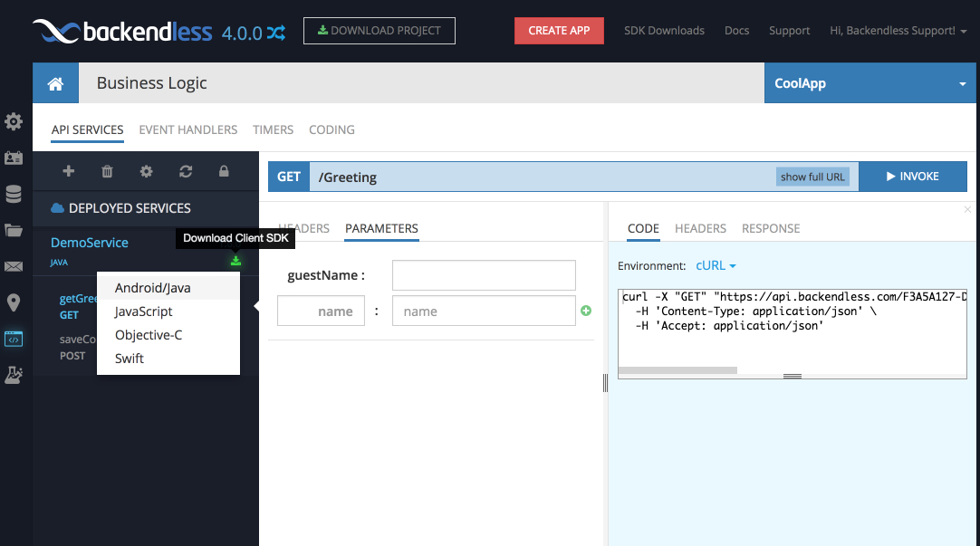Open SDK Downloads link
Viewport: 980px width, 546px height.
tap(664, 31)
